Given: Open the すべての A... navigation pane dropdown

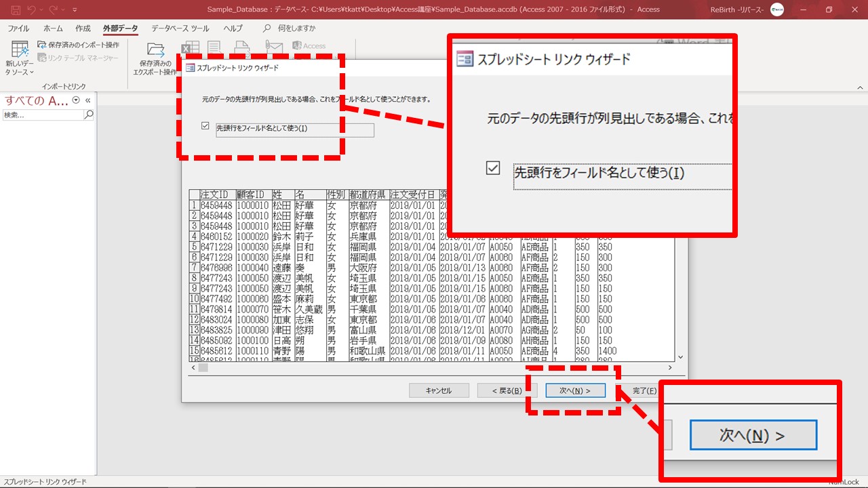Looking at the screenshot, I should (75, 100).
